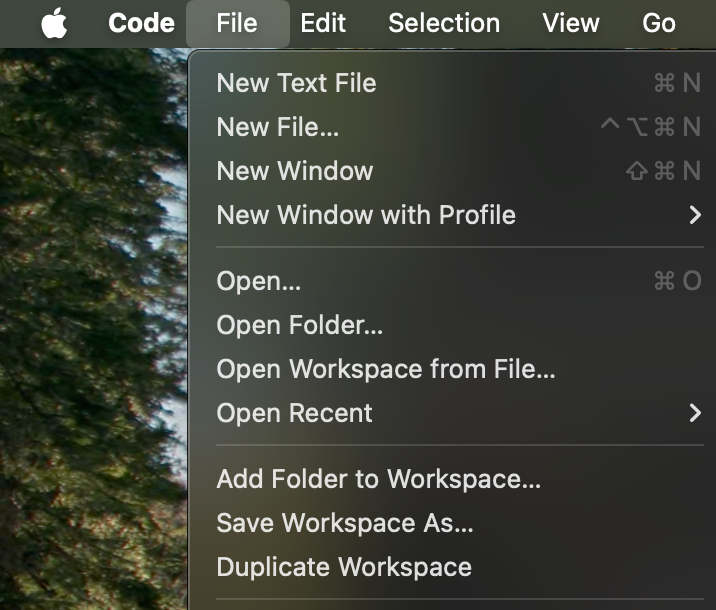Open the Apple menu
The height and width of the screenshot is (610, 716).
point(54,23)
